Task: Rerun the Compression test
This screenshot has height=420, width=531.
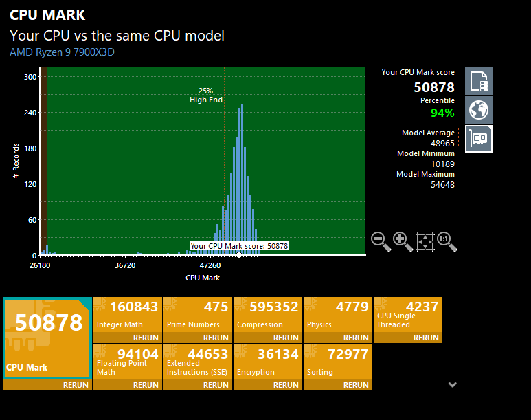Action: coord(286,338)
